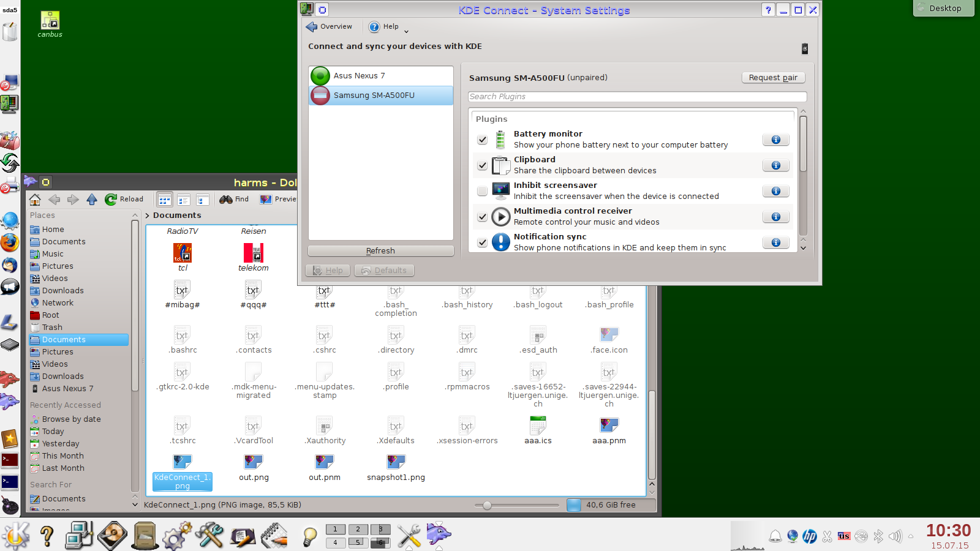
Task: Open the help question-mark icon in panel
Action: (x=47, y=536)
